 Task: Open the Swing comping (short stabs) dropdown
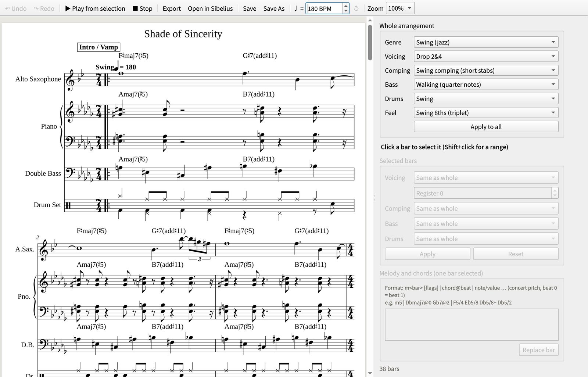click(x=486, y=71)
